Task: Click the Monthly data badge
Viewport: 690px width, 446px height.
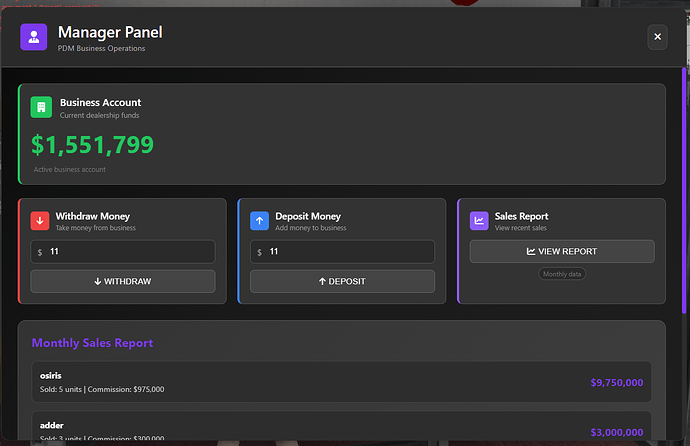Action: pos(562,274)
